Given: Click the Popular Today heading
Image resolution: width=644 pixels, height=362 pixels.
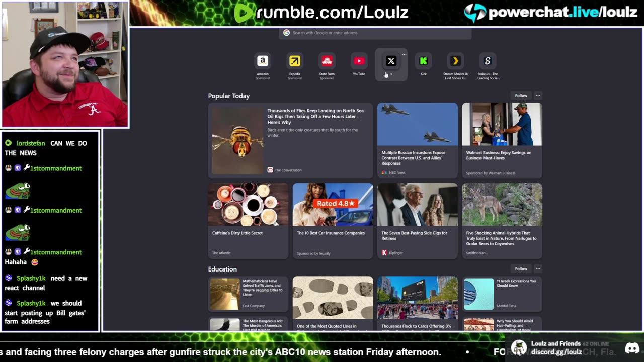Looking at the screenshot, I should click(x=228, y=96).
